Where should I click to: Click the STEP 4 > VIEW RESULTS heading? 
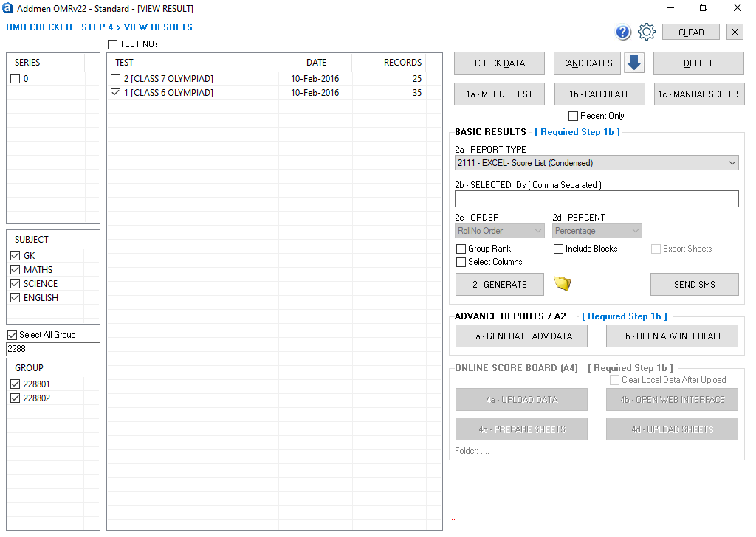coord(137,27)
